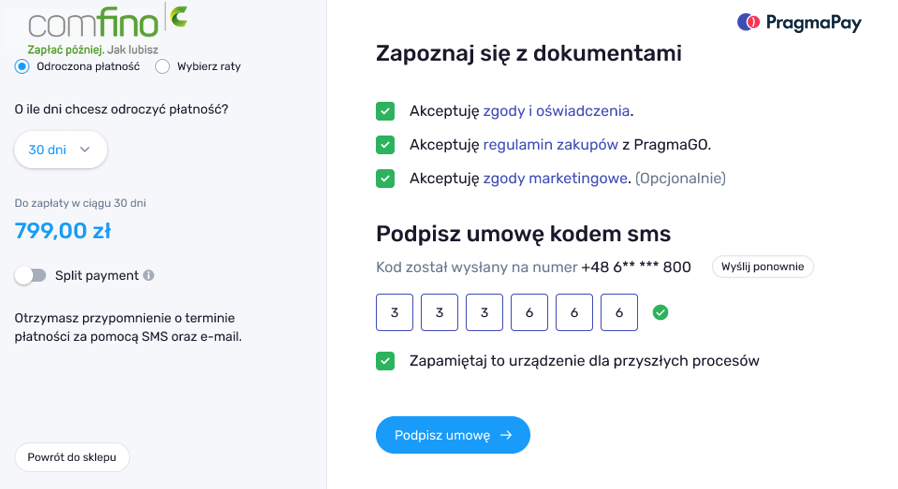Click the PragmaPay logo
898x489 pixels.
799,22
